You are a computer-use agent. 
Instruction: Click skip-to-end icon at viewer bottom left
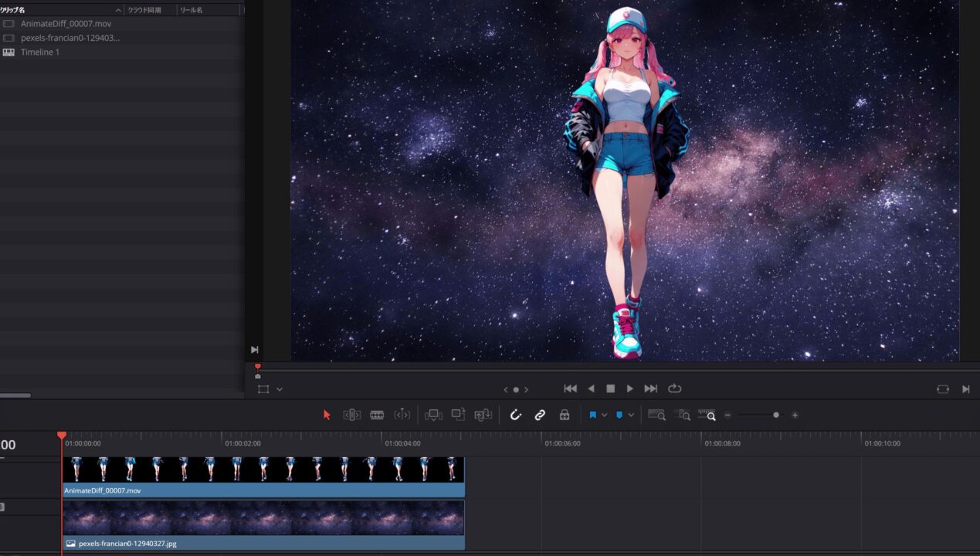255,350
